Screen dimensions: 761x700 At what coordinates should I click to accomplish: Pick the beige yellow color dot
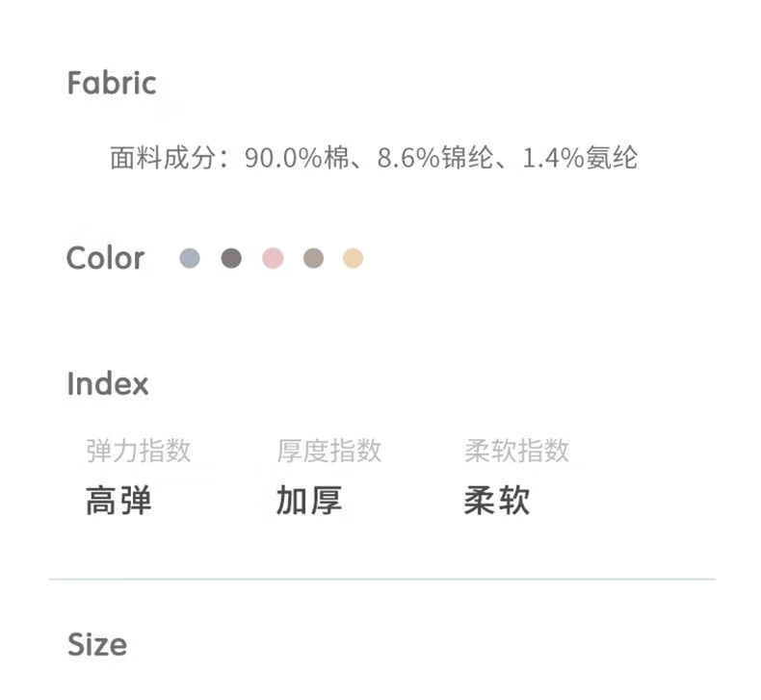[x=353, y=258]
